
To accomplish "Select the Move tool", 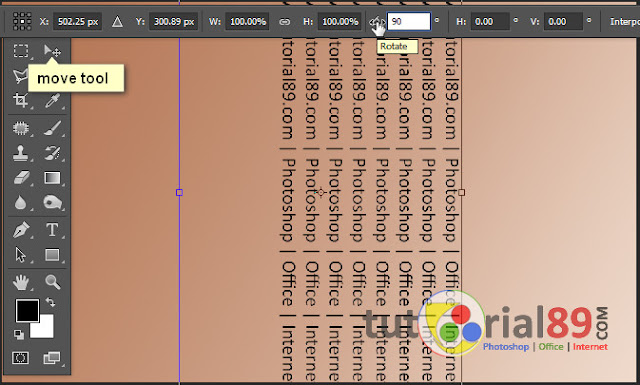I will tap(52, 51).
